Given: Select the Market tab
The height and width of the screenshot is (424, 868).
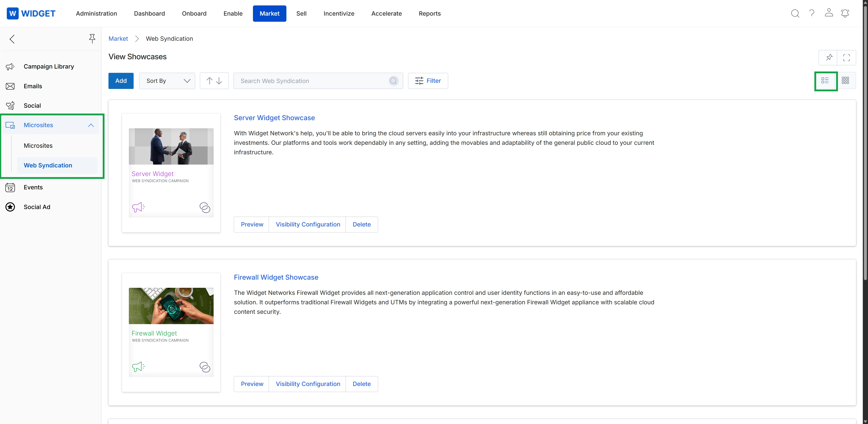Looking at the screenshot, I should pyautogui.click(x=270, y=14).
